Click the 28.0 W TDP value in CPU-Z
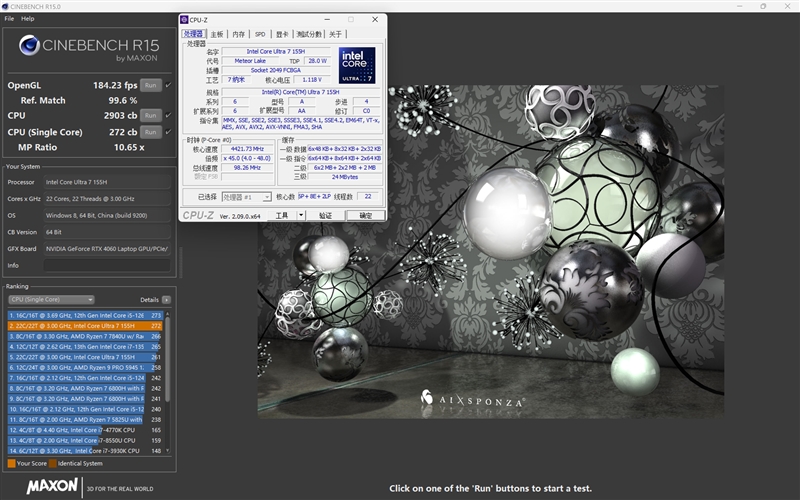Viewport: 800px width, 500px height. (317, 61)
